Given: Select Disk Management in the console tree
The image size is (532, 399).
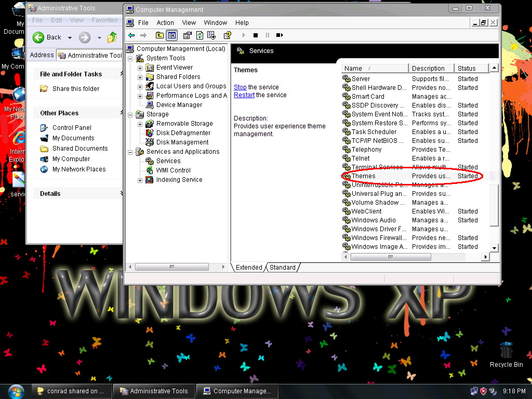Looking at the screenshot, I should coord(182,142).
